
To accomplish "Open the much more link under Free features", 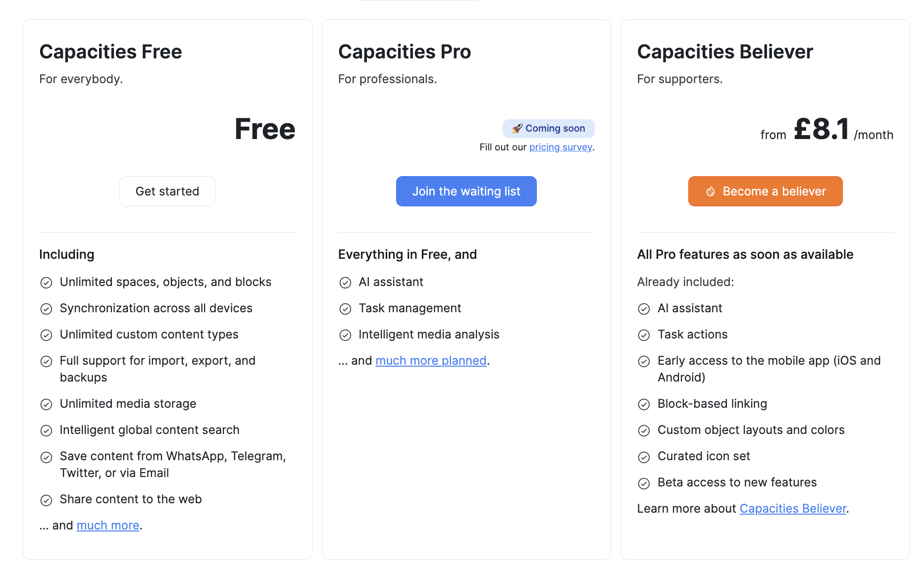I will pyautogui.click(x=108, y=525).
